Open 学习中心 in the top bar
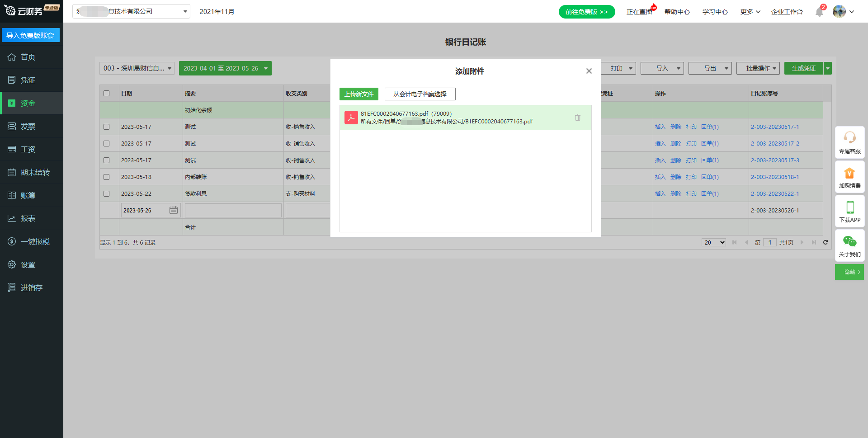 (x=715, y=12)
